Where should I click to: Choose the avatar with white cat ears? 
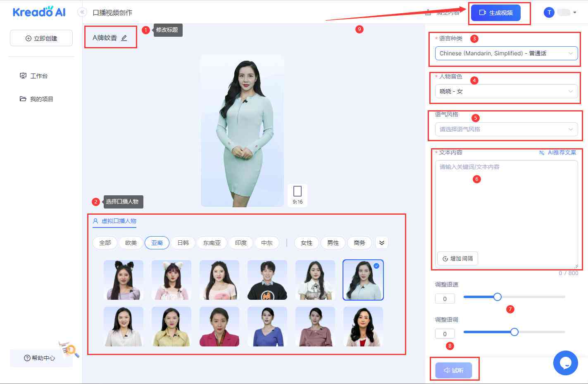[x=171, y=280]
